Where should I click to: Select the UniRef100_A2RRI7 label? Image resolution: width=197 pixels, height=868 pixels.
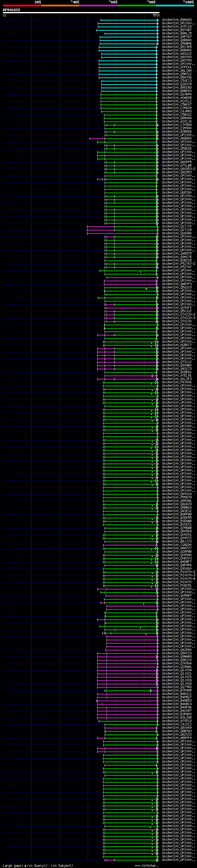point(177,345)
